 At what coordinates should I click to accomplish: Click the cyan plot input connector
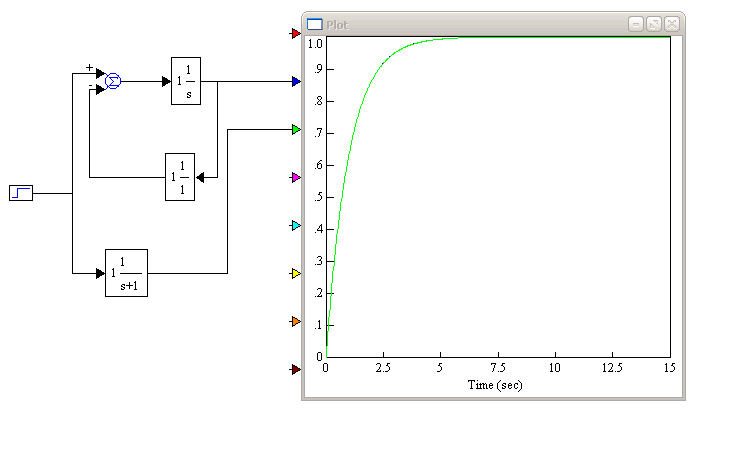pos(296,226)
